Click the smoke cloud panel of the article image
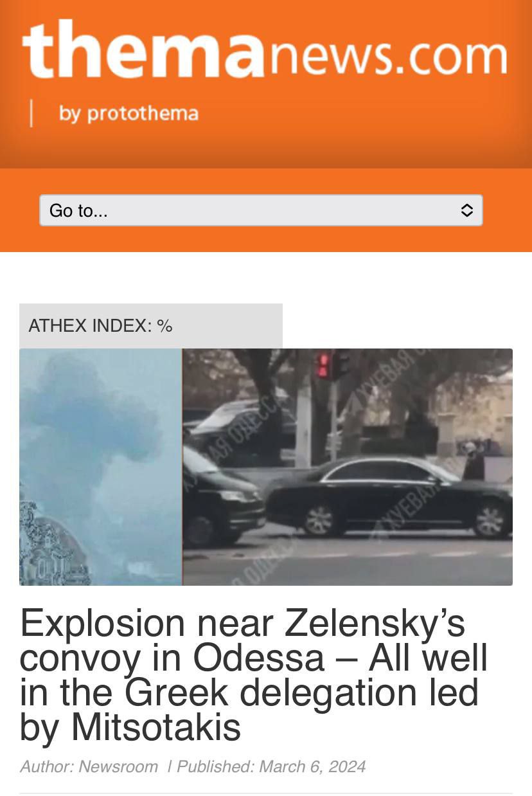Viewport: 532px width, 796px height. (101, 467)
